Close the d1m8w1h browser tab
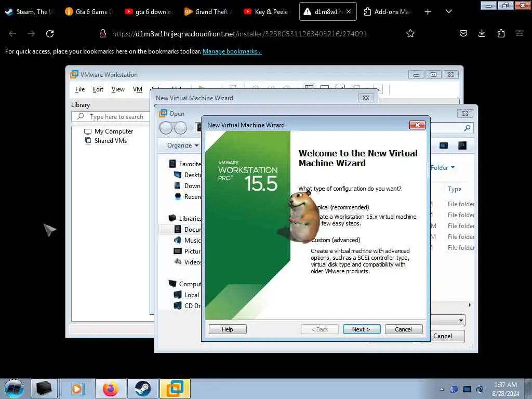532x399 pixels. pyautogui.click(x=349, y=11)
